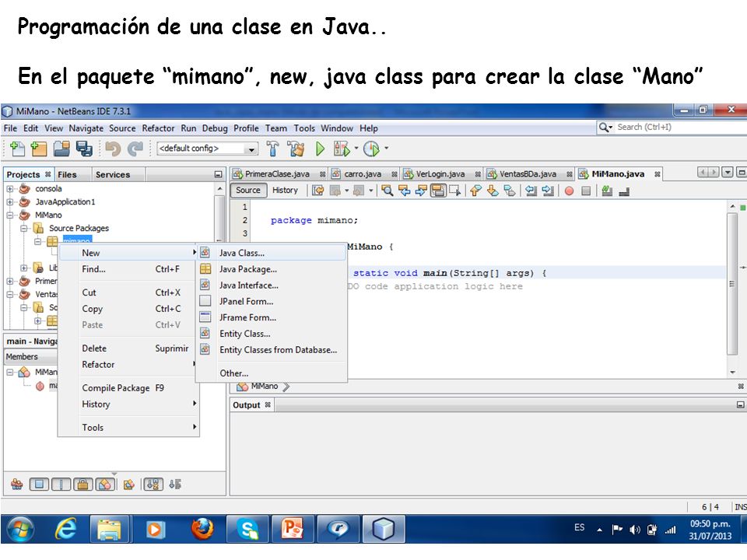Click the History view button
This screenshot has width=747, height=560.
coord(285,191)
